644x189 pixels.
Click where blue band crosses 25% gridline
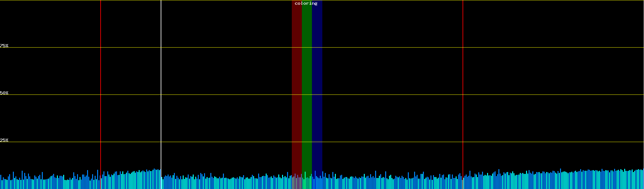(317, 142)
